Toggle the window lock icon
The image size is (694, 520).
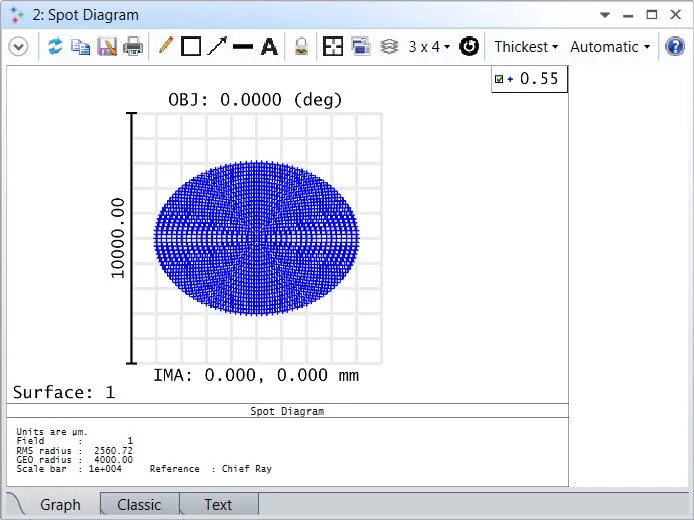pos(301,47)
